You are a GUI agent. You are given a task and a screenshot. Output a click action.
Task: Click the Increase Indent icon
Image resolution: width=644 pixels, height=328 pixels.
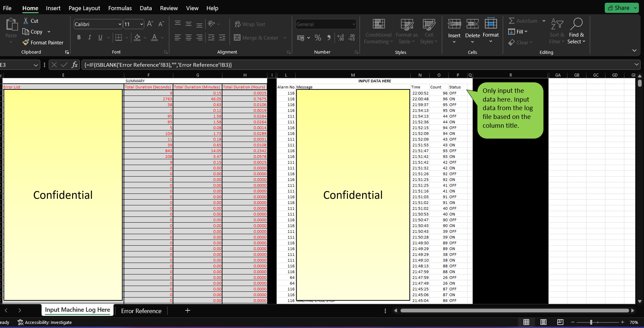(222, 38)
